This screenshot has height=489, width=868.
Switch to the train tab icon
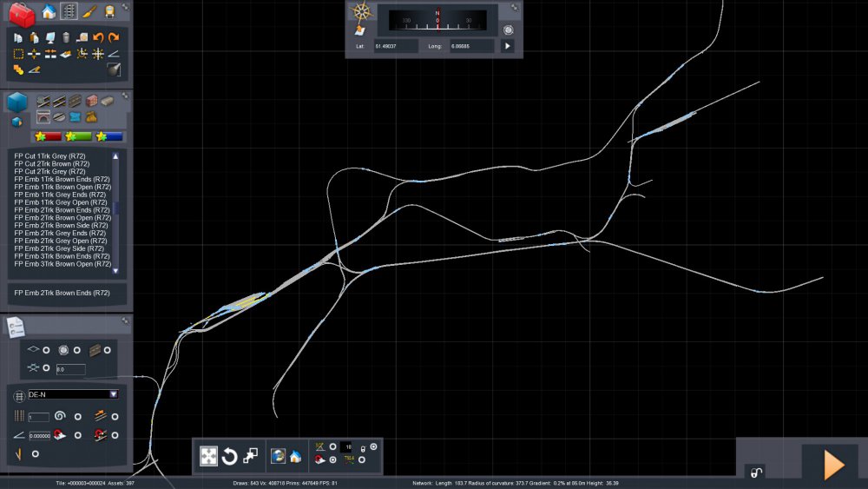click(110, 12)
